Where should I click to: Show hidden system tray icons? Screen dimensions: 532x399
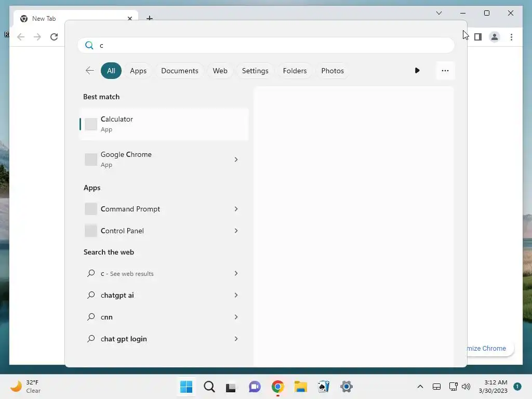[x=420, y=387]
